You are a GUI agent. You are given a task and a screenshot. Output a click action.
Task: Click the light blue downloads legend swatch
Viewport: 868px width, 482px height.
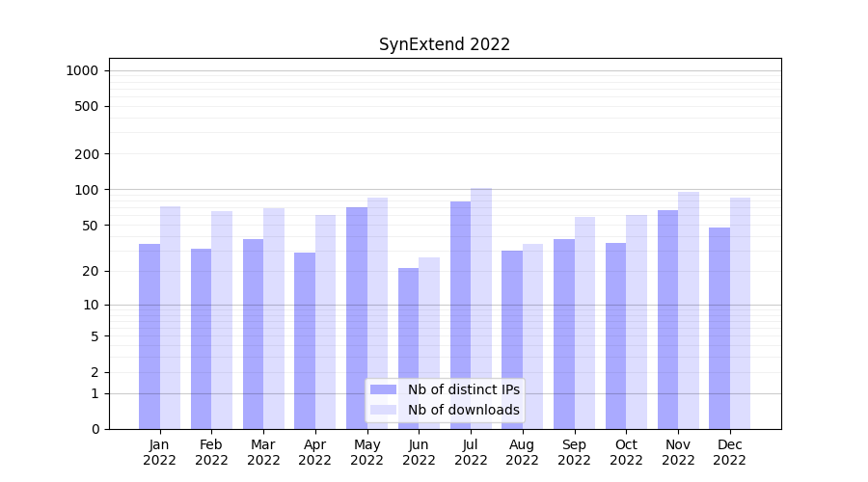383,410
